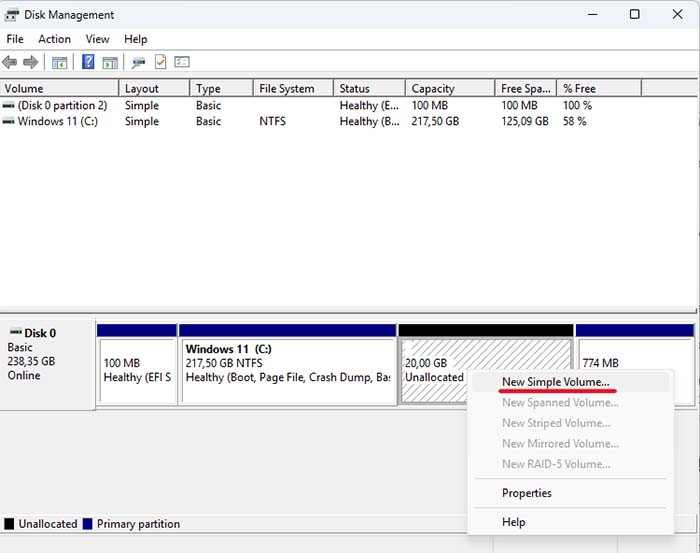
Task: Click Help in the context menu
Action: [x=513, y=521]
